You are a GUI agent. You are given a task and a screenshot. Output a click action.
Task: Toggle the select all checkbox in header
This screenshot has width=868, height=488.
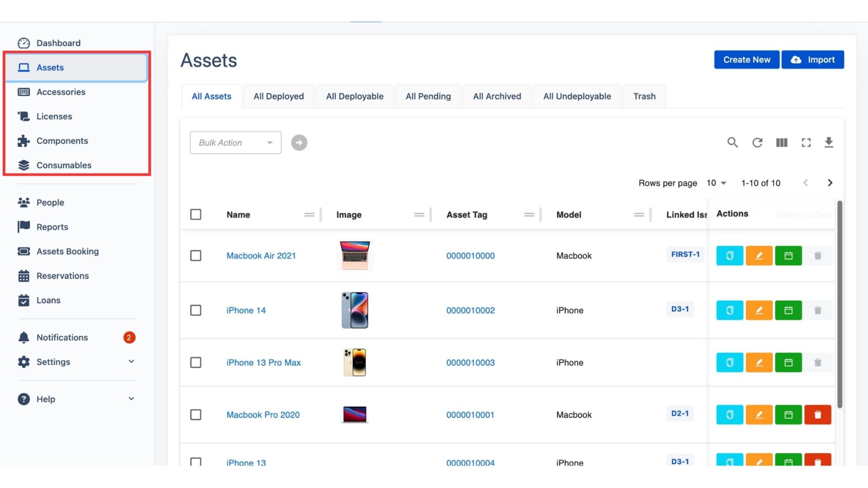[x=196, y=214]
